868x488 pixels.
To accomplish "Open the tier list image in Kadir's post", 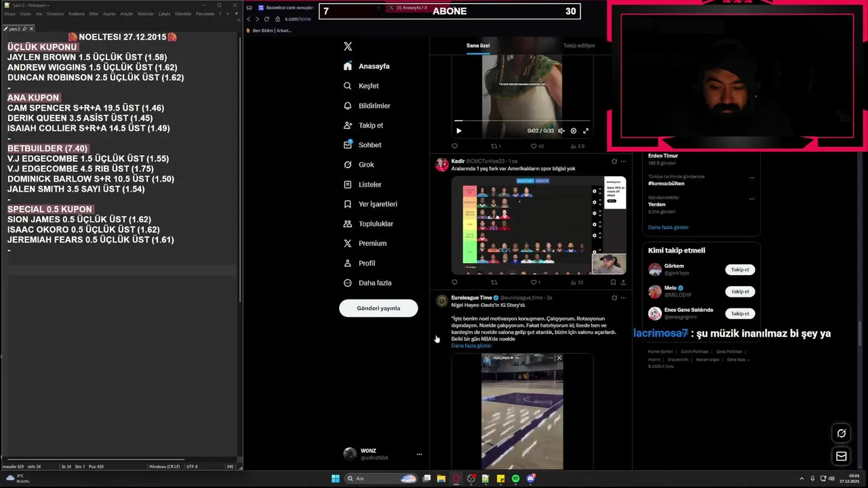I will tap(538, 225).
